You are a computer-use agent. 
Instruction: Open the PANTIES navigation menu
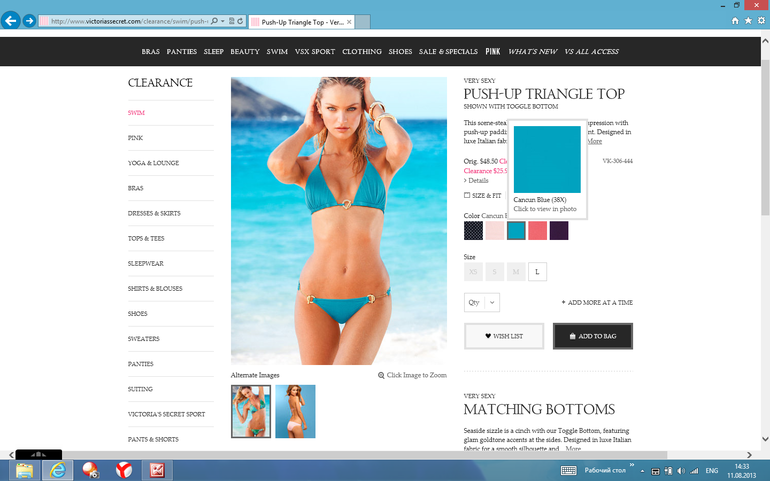(x=182, y=52)
